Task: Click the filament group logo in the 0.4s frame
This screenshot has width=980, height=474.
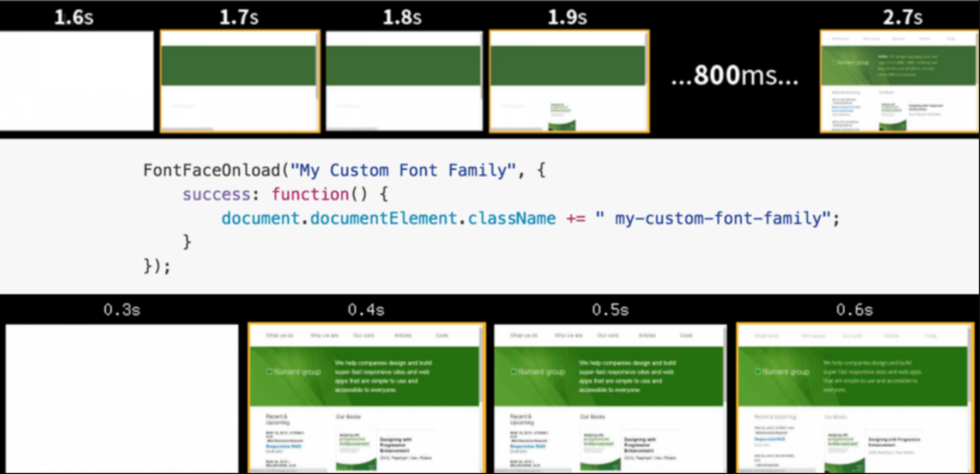Action: coord(294,372)
